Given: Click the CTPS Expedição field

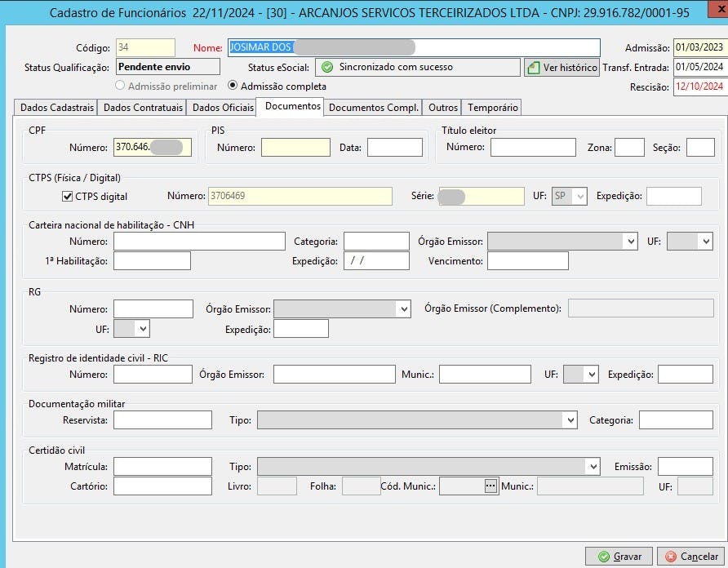Looking at the screenshot, I should [x=673, y=196].
